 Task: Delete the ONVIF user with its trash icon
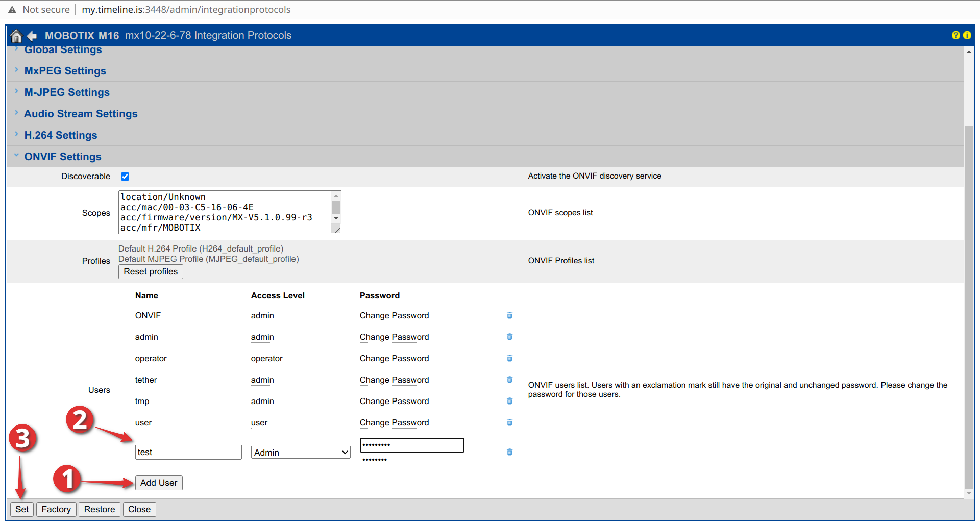pyautogui.click(x=509, y=315)
